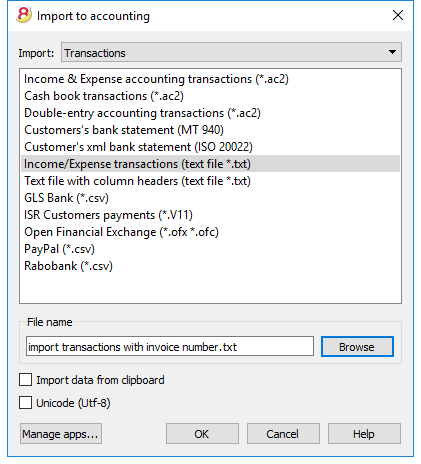
Task: Click the File name input field
Action: click(170, 346)
